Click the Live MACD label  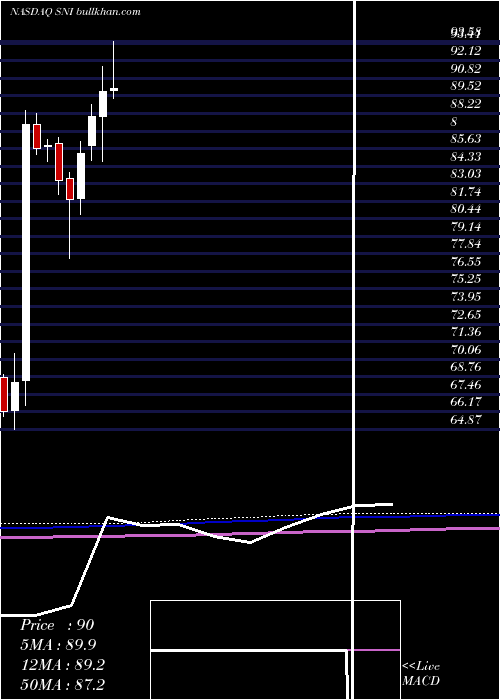coord(421,674)
